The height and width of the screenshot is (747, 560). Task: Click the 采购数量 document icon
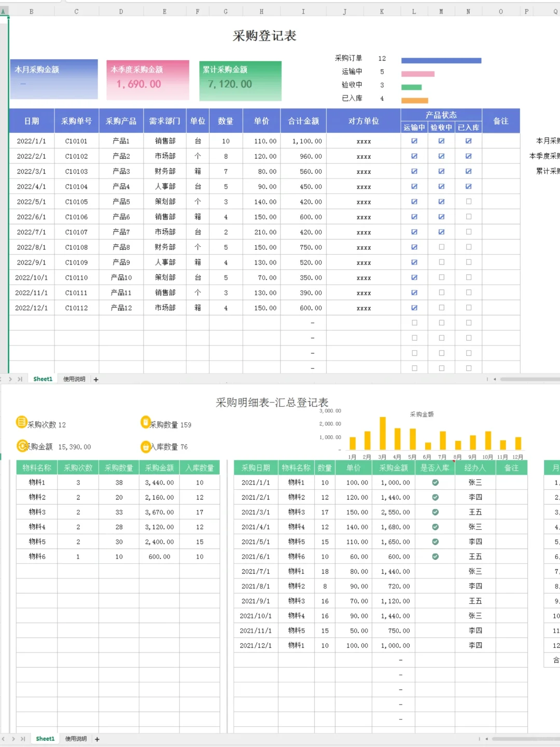coord(146,423)
